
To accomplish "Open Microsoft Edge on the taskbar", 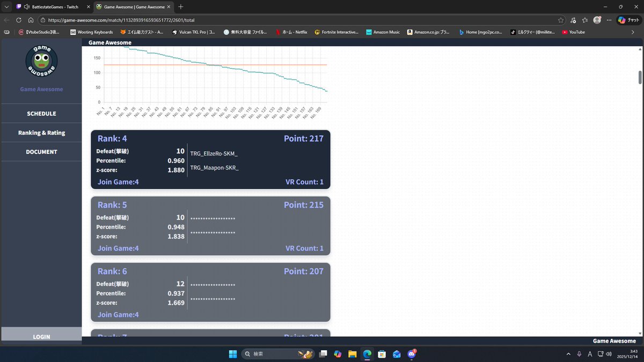I will (367, 354).
